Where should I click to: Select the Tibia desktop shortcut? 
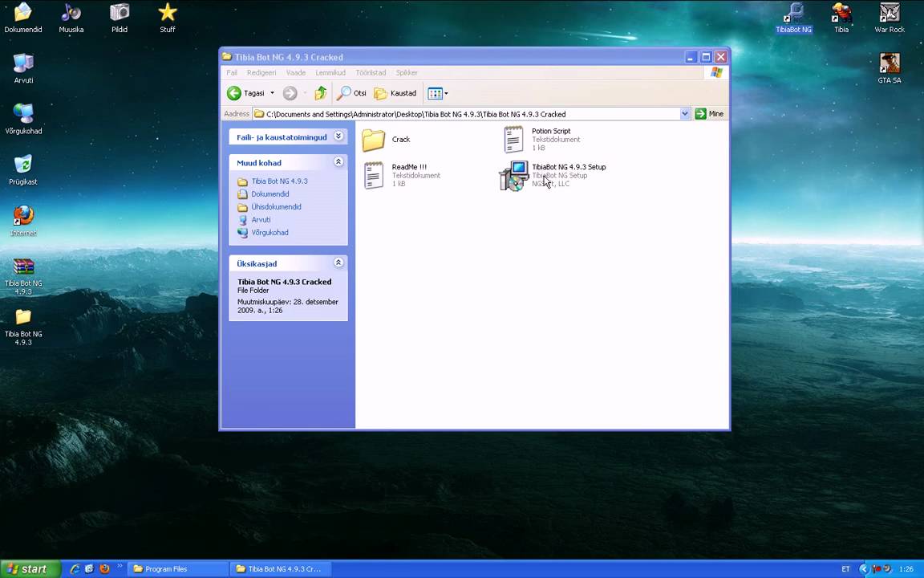coord(841,18)
